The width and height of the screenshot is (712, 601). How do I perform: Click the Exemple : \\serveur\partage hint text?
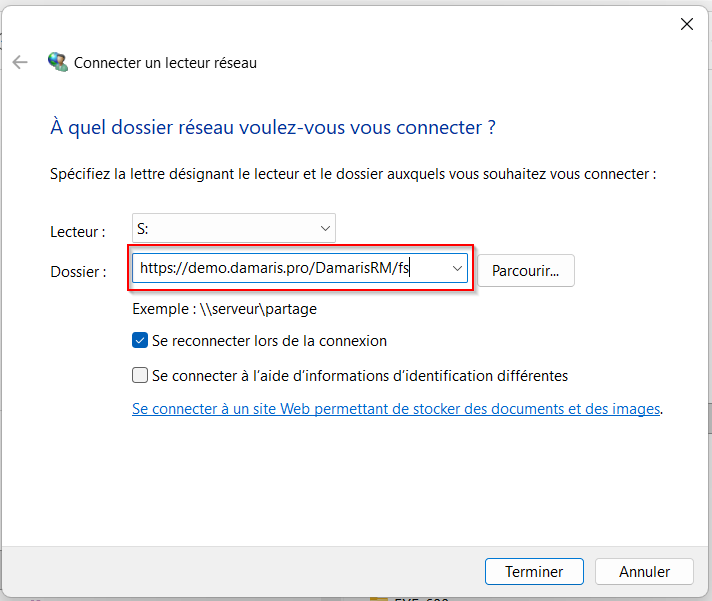[224, 310]
